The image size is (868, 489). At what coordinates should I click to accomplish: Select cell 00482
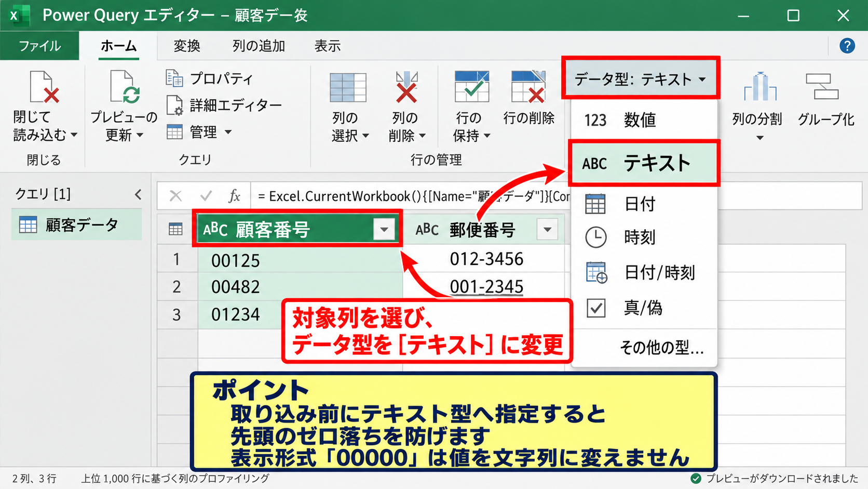(300, 286)
